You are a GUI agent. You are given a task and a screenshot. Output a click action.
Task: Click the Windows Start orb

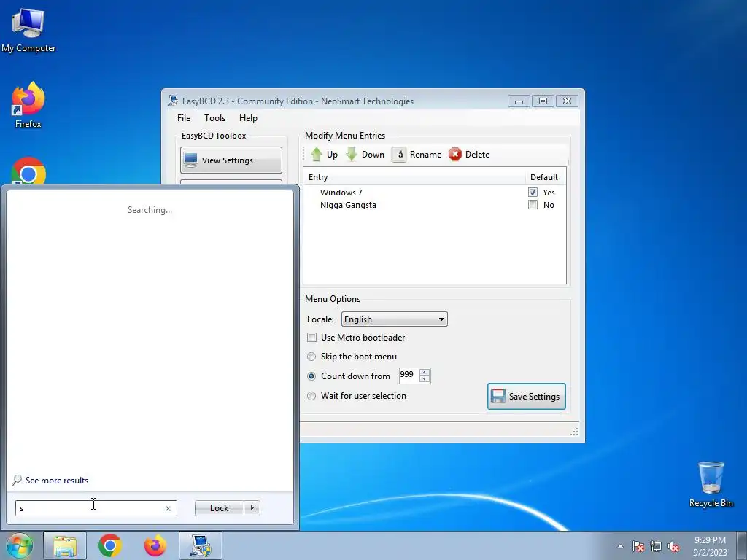coord(20,545)
